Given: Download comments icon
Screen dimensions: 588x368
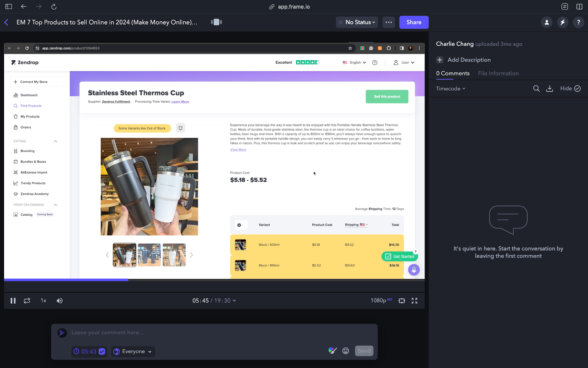Looking at the screenshot, I should pyautogui.click(x=549, y=88).
